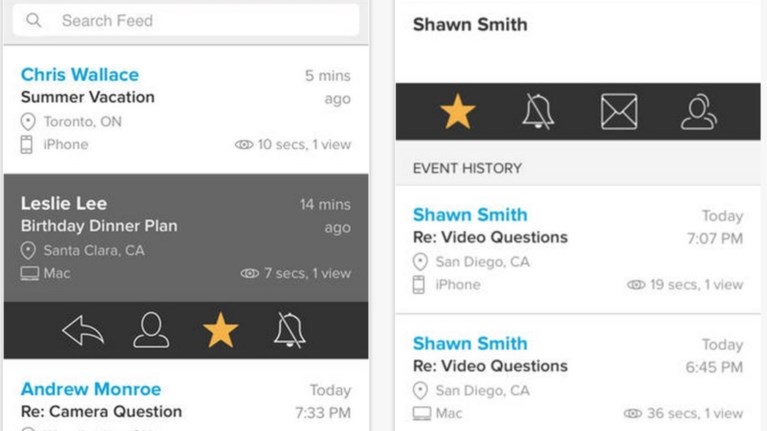Click the magnifying glass search icon
This screenshot has height=431, width=767.
click(x=35, y=20)
